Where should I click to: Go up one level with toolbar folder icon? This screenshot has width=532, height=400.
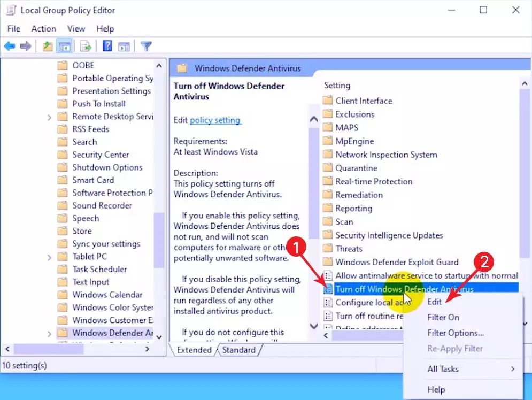pyautogui.click(x=48, y=46)
